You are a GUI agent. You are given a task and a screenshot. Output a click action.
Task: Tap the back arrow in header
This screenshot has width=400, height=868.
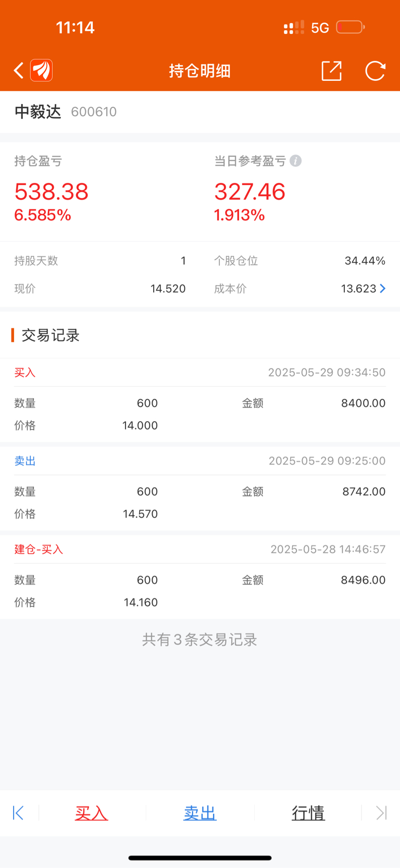tap(19, 70)
